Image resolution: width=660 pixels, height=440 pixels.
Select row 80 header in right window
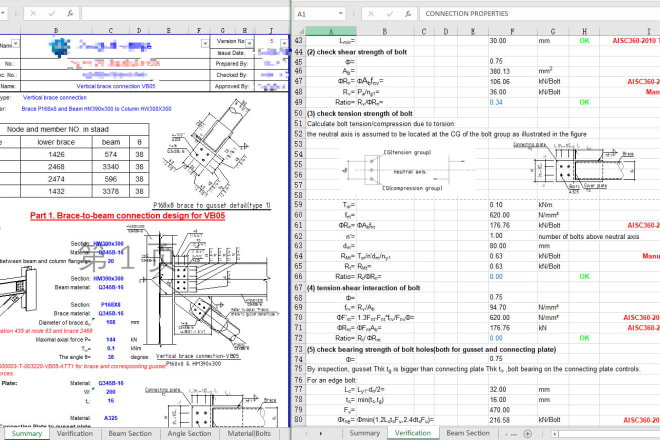(x=299, y=420)
